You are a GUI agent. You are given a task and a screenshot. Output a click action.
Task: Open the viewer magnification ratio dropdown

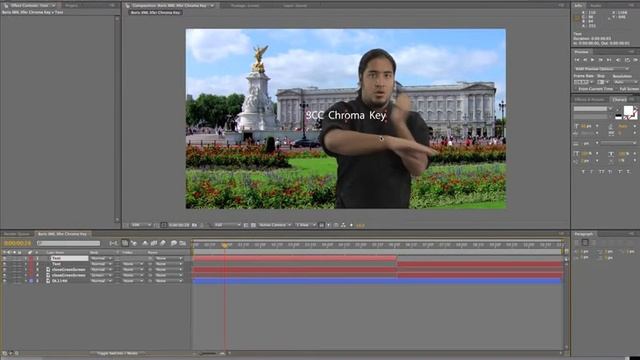pos(141,225)
